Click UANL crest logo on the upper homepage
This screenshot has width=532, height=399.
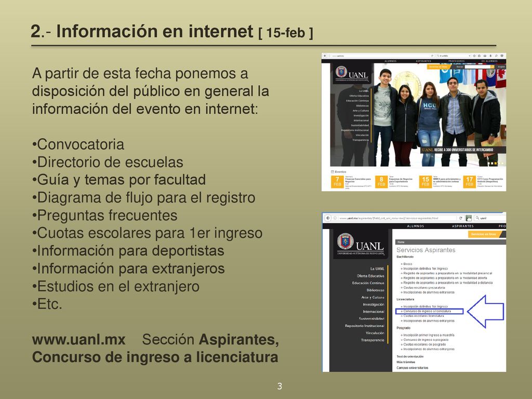pos(341,72)
